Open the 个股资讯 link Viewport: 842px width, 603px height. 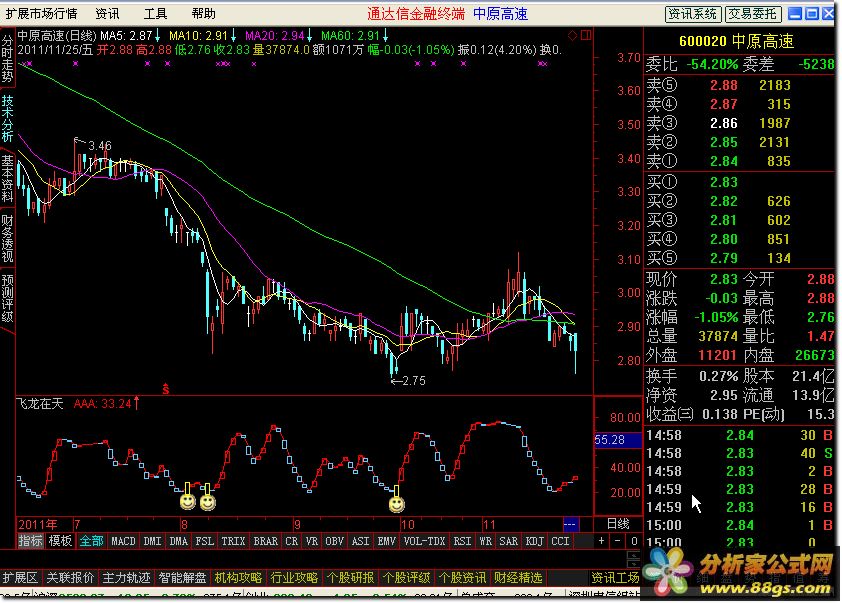coord(462,578)
